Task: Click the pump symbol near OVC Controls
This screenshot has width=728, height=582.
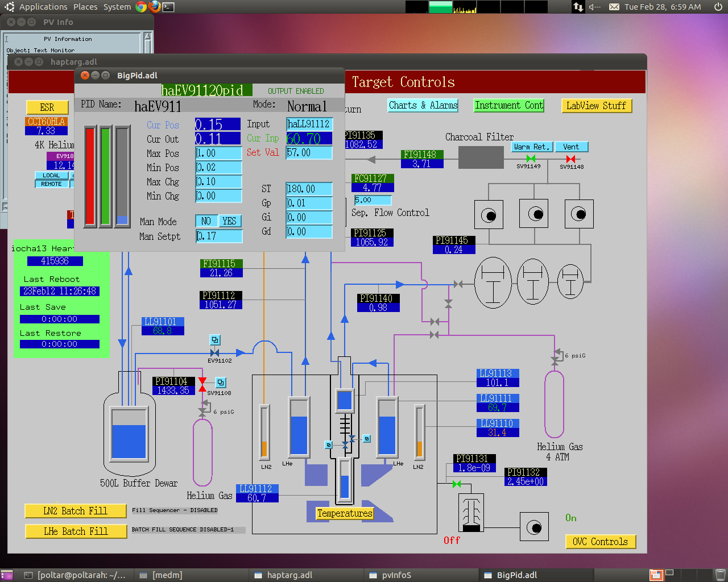Action: click(534, 527)
